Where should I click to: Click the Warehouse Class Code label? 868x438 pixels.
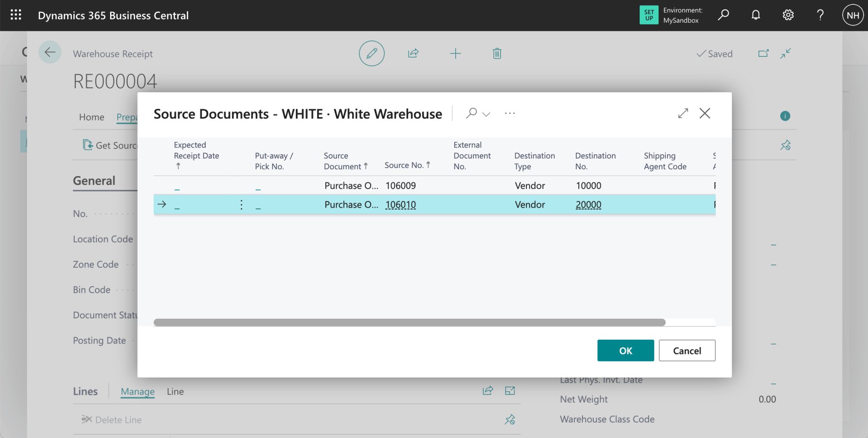tap(607, 419)
